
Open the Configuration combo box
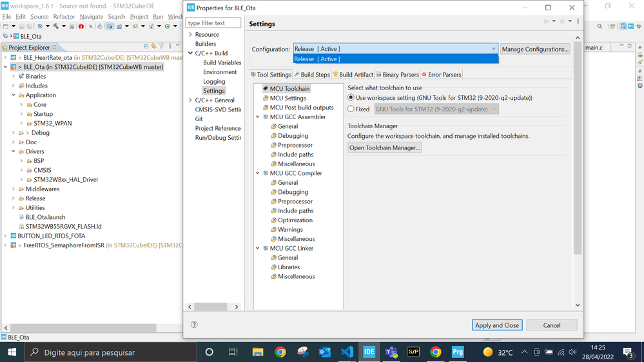point(395,49)
